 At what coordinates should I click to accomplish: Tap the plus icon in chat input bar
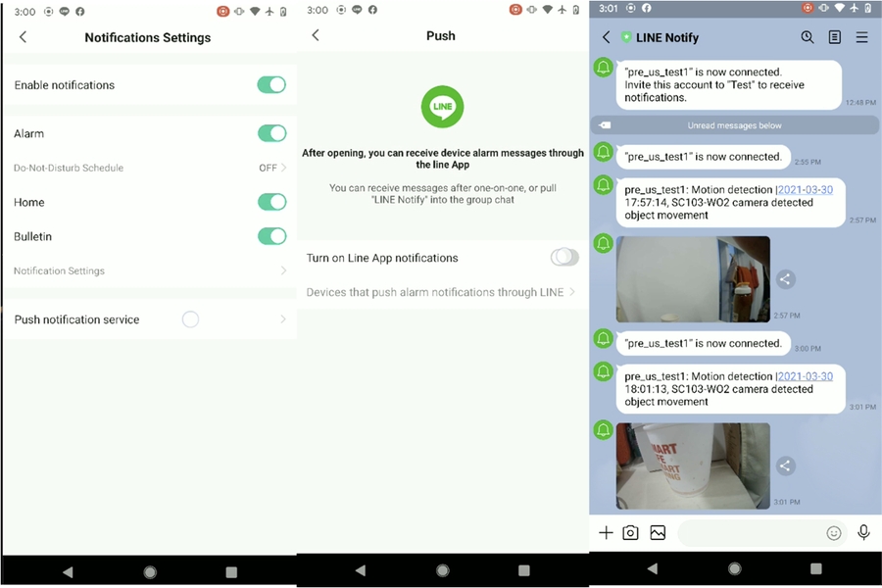[606, 532]
